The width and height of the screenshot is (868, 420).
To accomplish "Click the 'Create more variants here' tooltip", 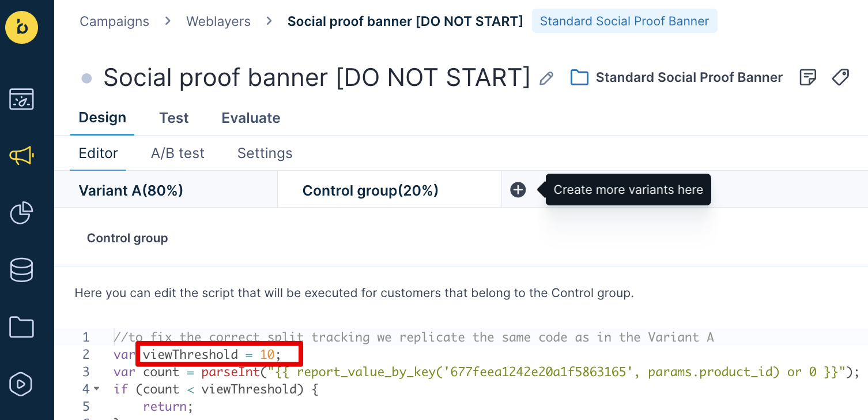I will point(628,190).
